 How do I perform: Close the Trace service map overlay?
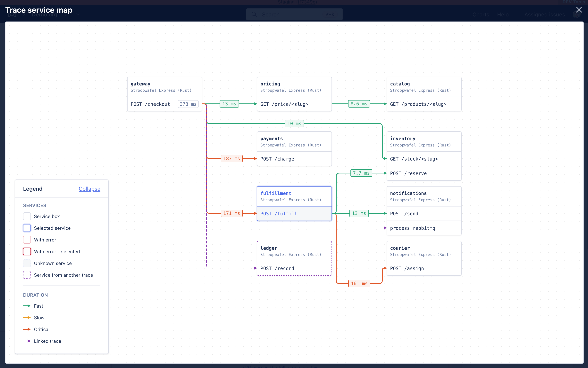point(579,10)
